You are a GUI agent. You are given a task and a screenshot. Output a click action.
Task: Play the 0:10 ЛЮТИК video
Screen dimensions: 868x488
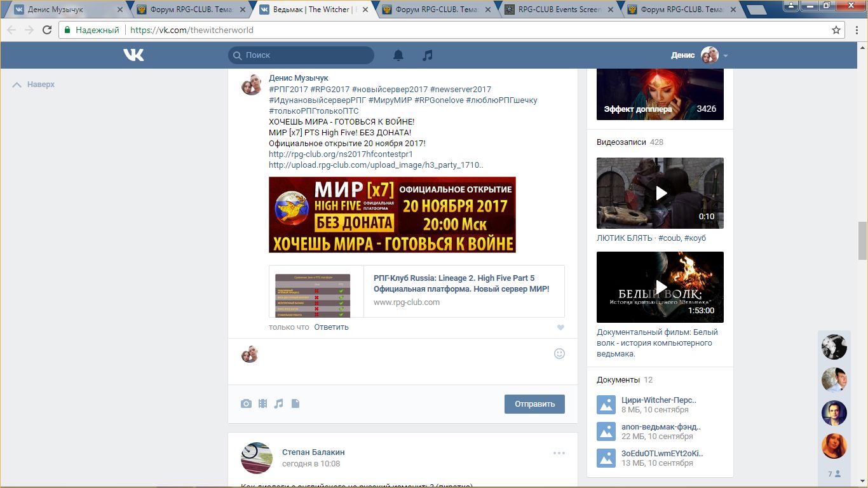pos(660,193)
